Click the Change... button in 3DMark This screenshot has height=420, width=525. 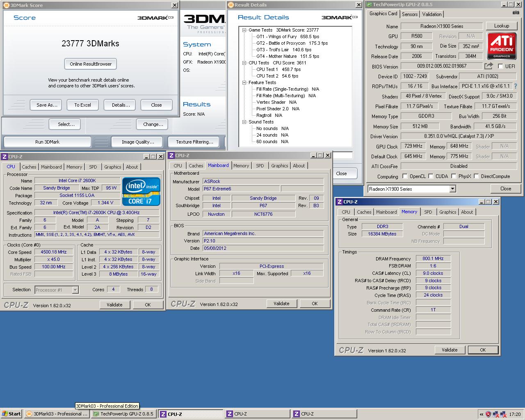pos(153,124)
